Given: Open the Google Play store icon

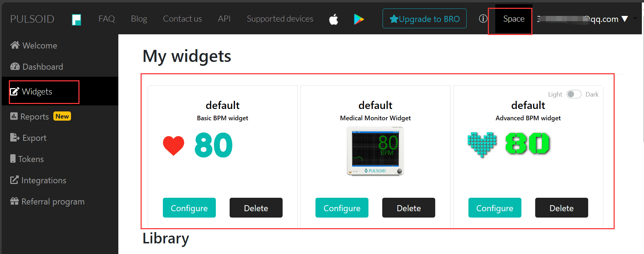Looking at the screenshot, I should point(359,19).
